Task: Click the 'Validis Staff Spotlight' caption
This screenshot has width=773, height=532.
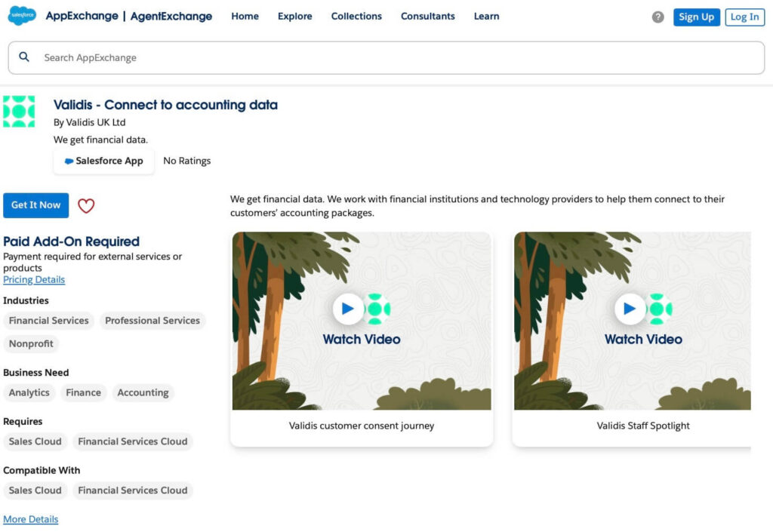Action: 643,426
